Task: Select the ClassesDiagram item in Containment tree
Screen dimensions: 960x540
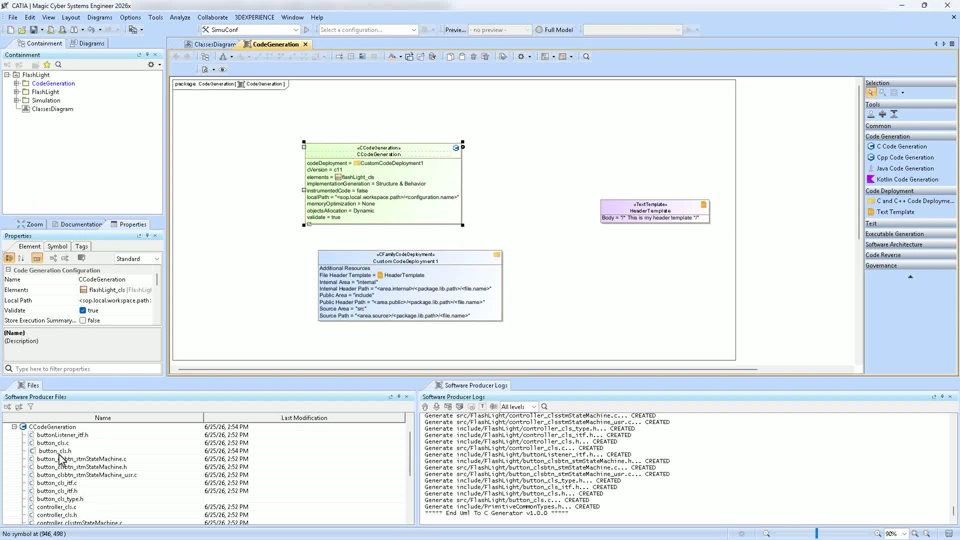Action: click(x=52, y=109)
